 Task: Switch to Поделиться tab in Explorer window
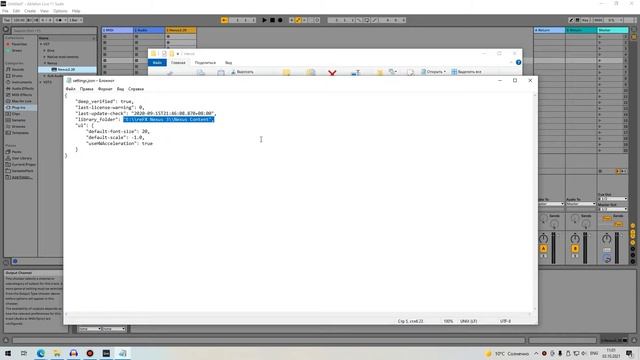pos(205,63)
